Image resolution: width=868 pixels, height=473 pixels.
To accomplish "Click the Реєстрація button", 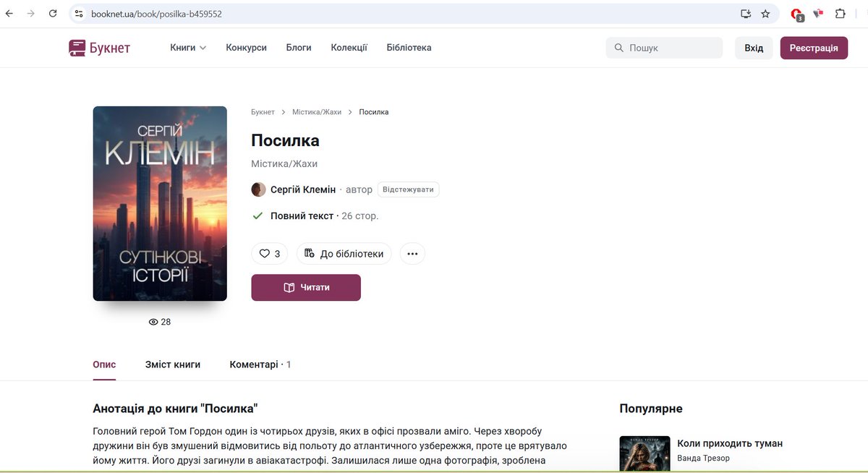I will [814, 48].
